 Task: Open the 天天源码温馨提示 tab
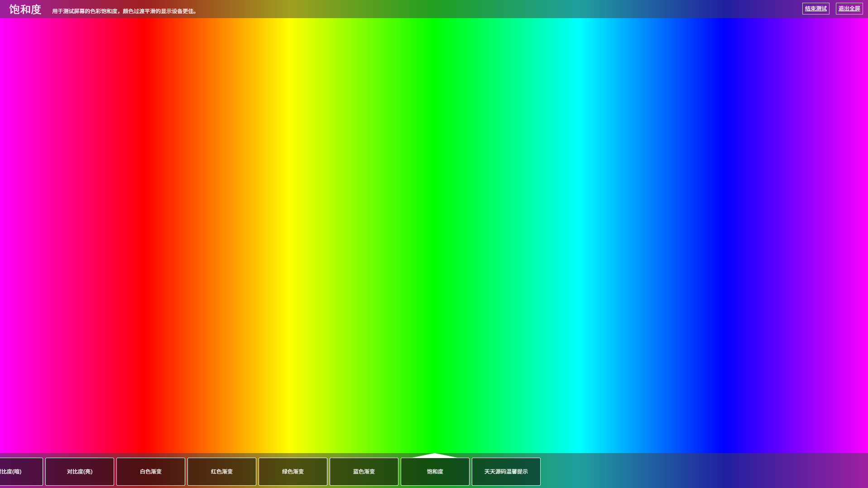click(x=506, y=472)
